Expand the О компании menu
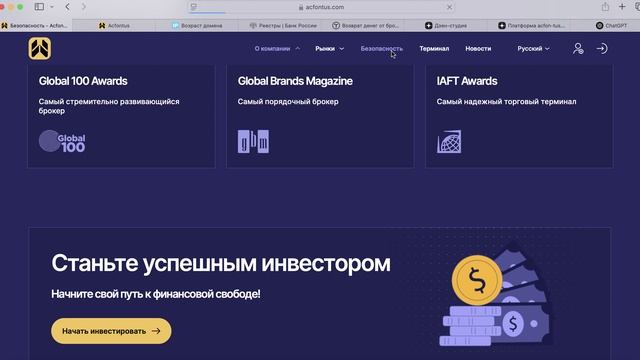Viewport: 640px width, 360px height. pos(277,49)
